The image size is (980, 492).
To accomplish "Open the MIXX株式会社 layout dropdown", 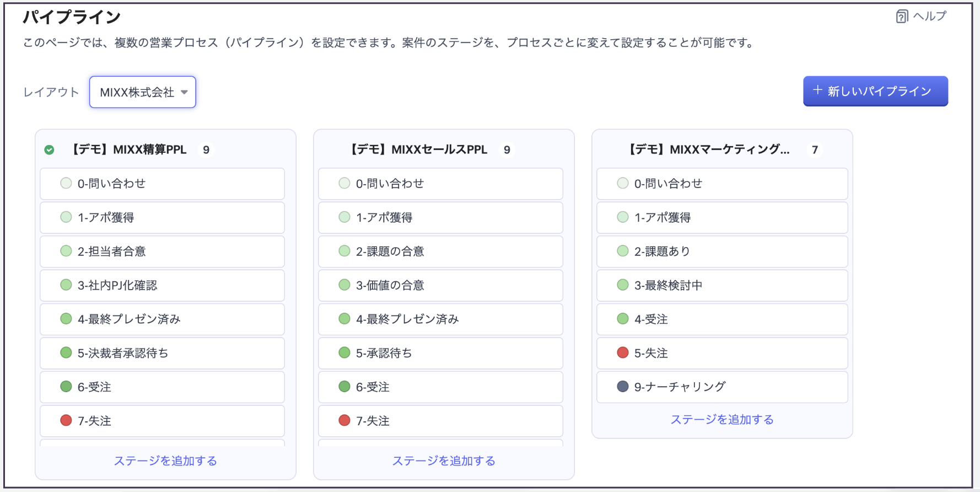I will (142, 92).
